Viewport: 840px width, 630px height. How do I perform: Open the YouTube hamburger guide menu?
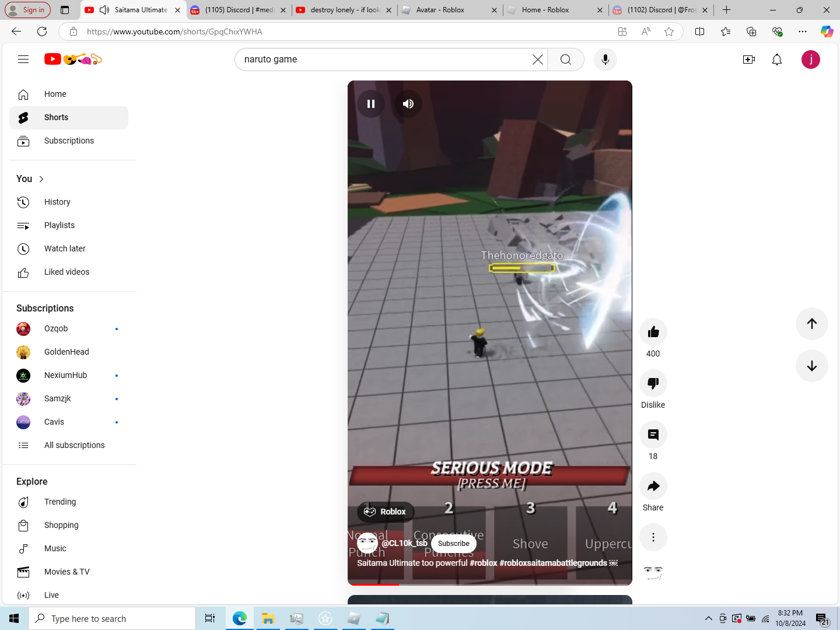pyautogui.click(x=23, y=59)
